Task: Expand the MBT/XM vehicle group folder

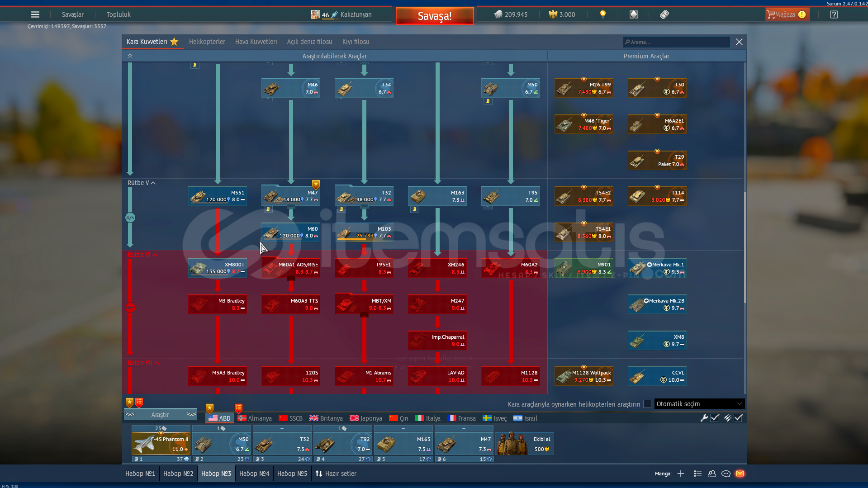Action: [x=364, y=304]
